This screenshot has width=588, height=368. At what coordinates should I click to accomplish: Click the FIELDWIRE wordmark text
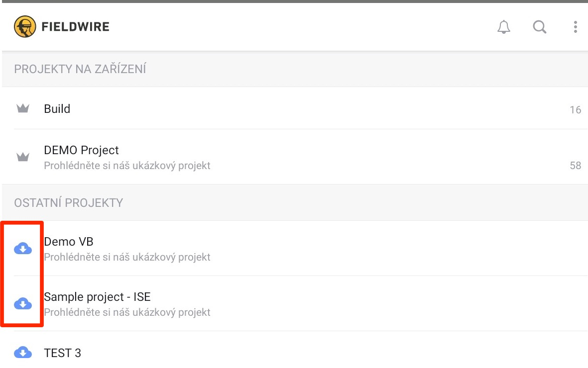pos(76,27)
